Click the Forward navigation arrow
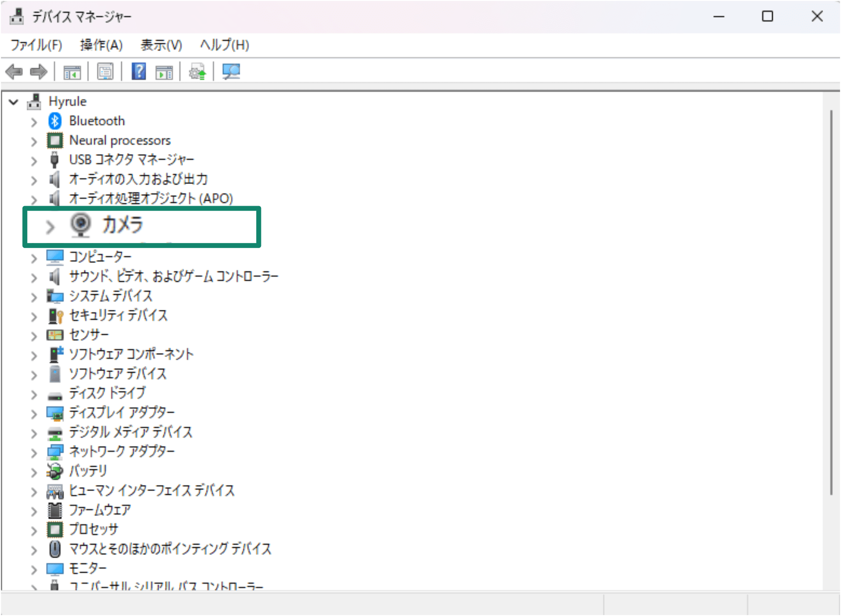The width and height of the screenshot is (841, 616). tap(39, 71)
